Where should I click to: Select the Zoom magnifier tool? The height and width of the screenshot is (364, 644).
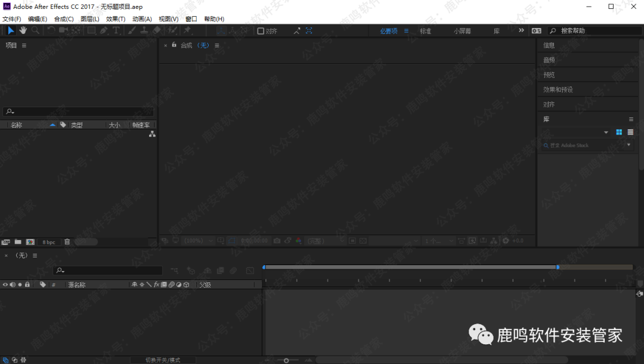[x=36, y=30]
